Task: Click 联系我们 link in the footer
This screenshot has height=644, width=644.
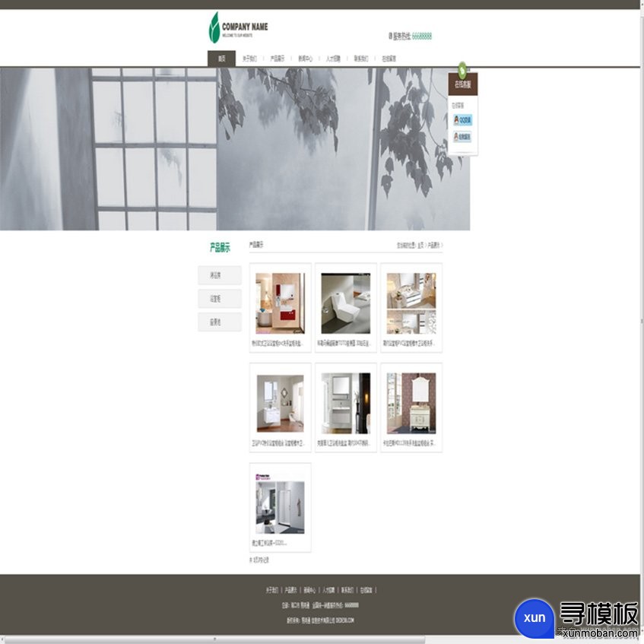Action: click(347, 590)
